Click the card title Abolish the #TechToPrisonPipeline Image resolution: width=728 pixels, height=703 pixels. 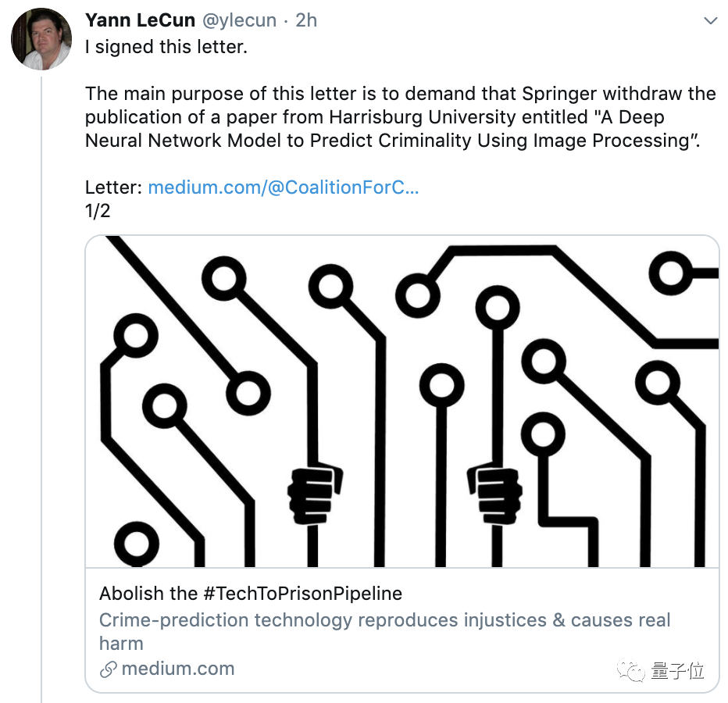[x=251, y=593]
